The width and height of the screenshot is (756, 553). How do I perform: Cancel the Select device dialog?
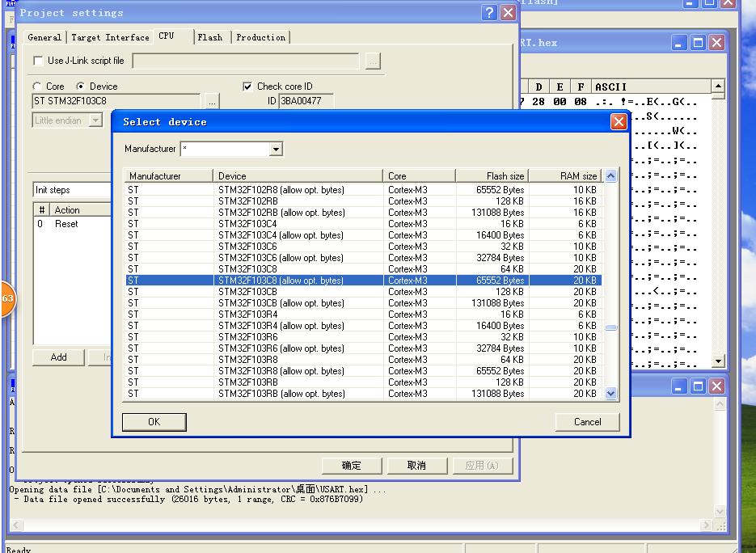pos(587,422)
